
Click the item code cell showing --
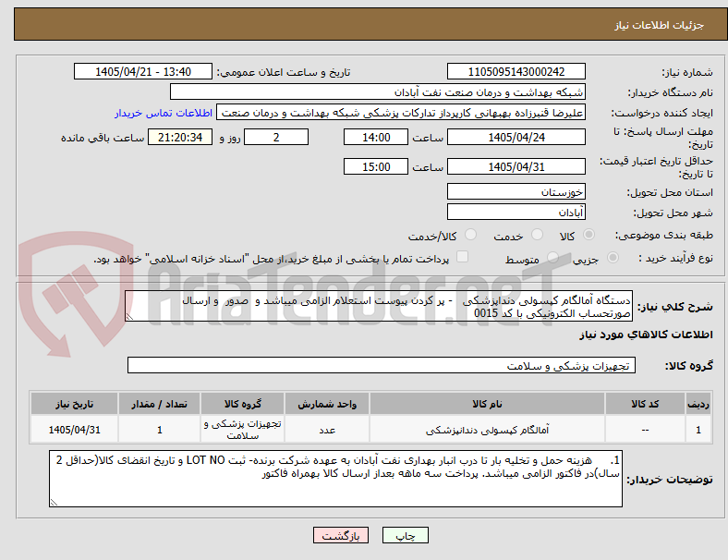click(x=645, y=430)
